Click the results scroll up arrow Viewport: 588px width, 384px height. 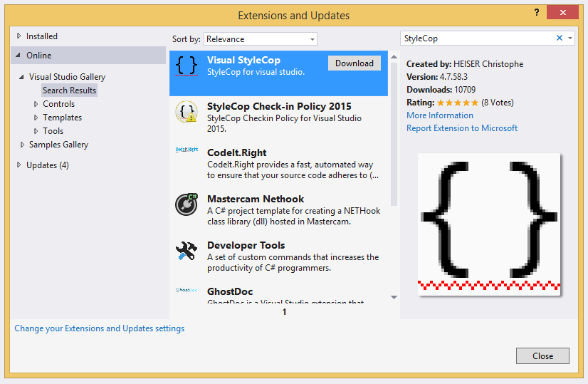point(394,57)
